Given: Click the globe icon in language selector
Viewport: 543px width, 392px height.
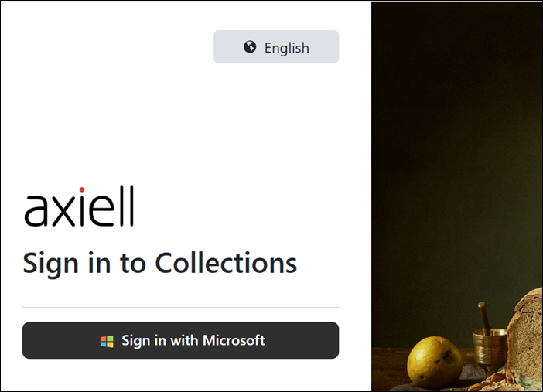Looking at the screenshot, I should [250, 47].
